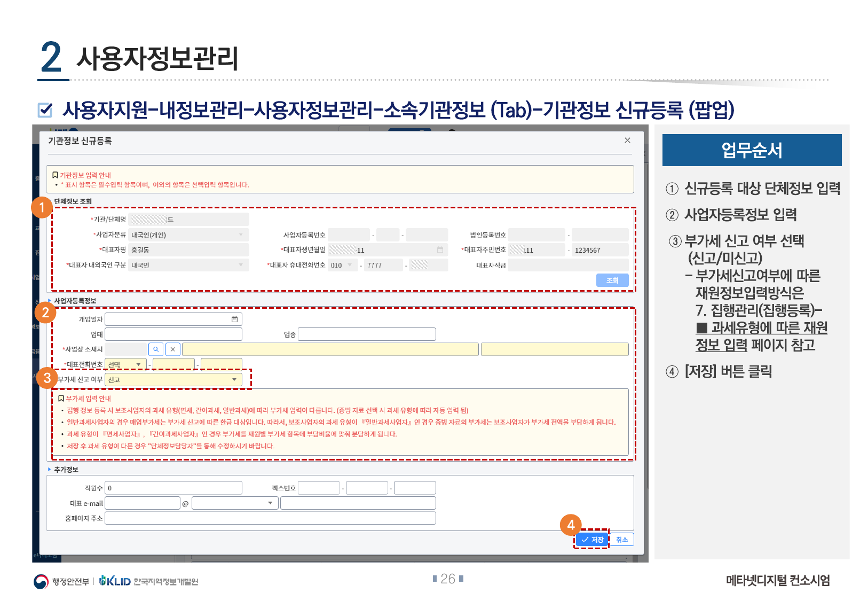Click the search icon beside 사업장 소재지
This screenshot has width=868, height=601.
(x=156, y=349)
